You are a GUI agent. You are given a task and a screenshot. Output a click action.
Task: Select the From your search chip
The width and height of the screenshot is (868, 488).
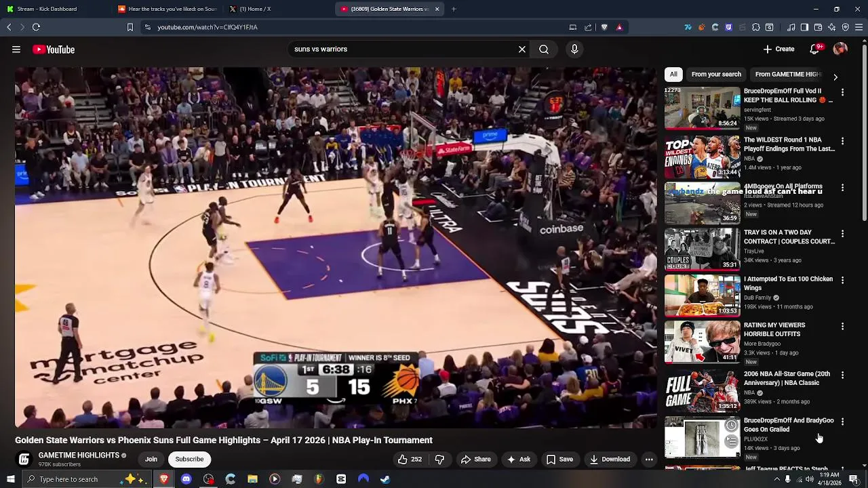tap(716, 74)
